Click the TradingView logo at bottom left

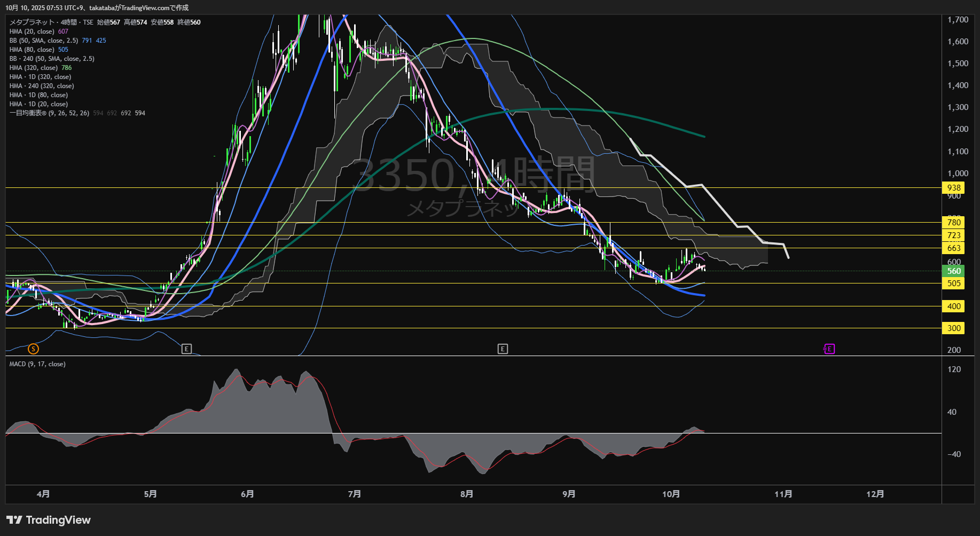tap(49, 520)
